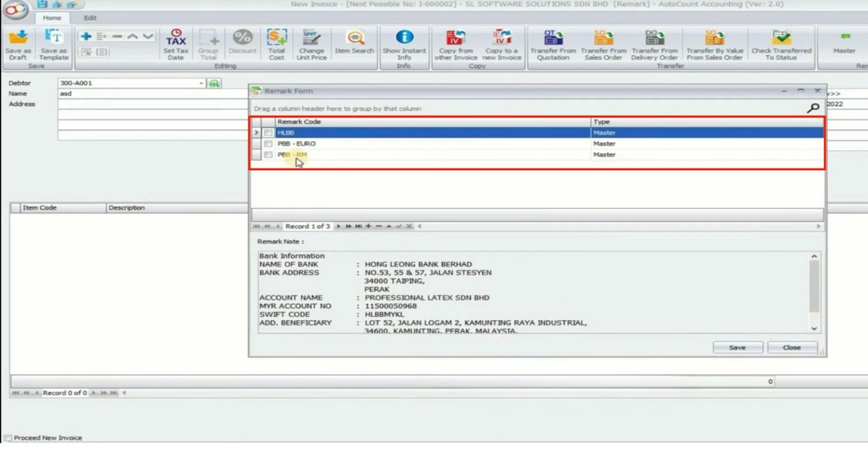Image resolution: width=868 pixels, height=462 pixels.
Task: Click Check Transferred To Status icon
Action: click(781, 40)
